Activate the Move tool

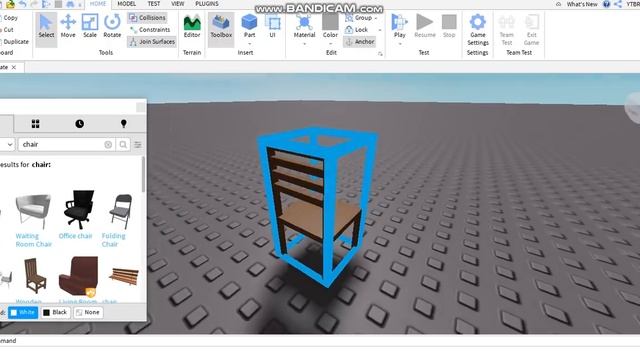[x=68, y=27]
